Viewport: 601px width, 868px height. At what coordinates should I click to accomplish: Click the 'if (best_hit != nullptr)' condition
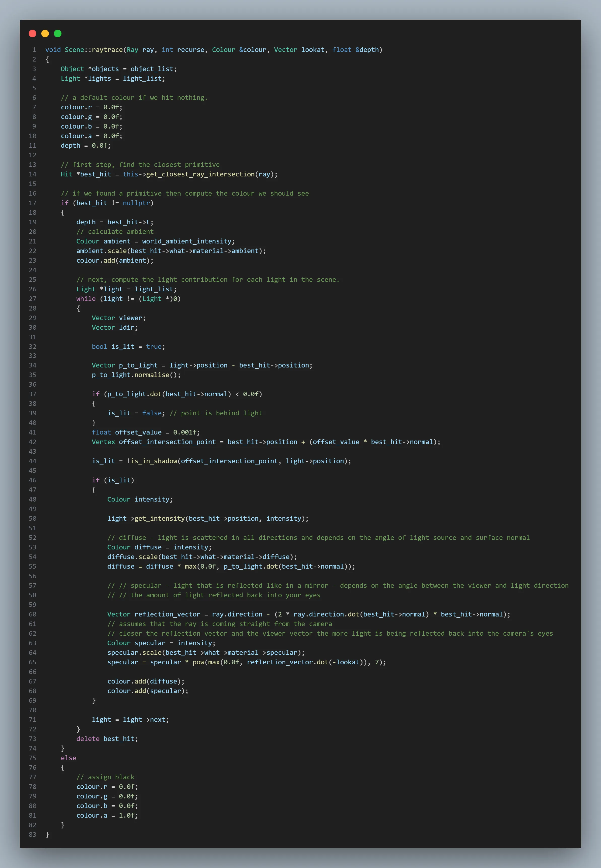point(107,203)
